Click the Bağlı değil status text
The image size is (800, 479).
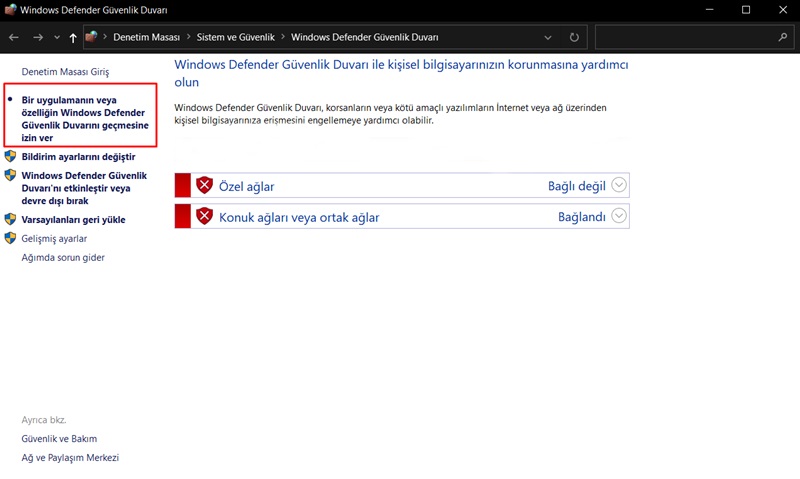(x=577, y=186)
